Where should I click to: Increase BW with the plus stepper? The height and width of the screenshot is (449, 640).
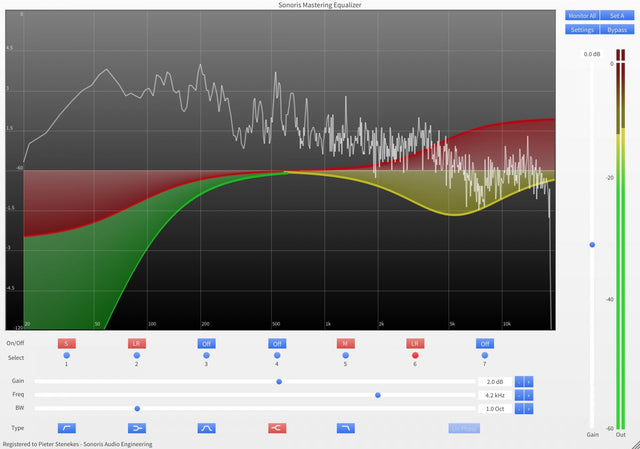[529, 408]
